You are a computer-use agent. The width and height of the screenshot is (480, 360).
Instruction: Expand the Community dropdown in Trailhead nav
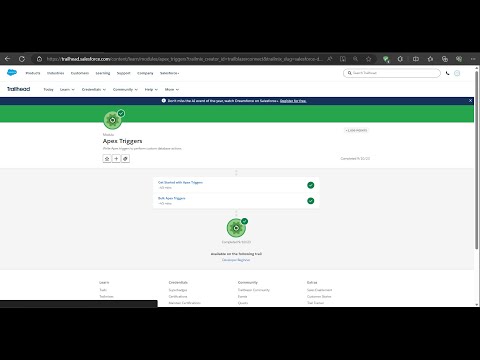pos(125,89)
